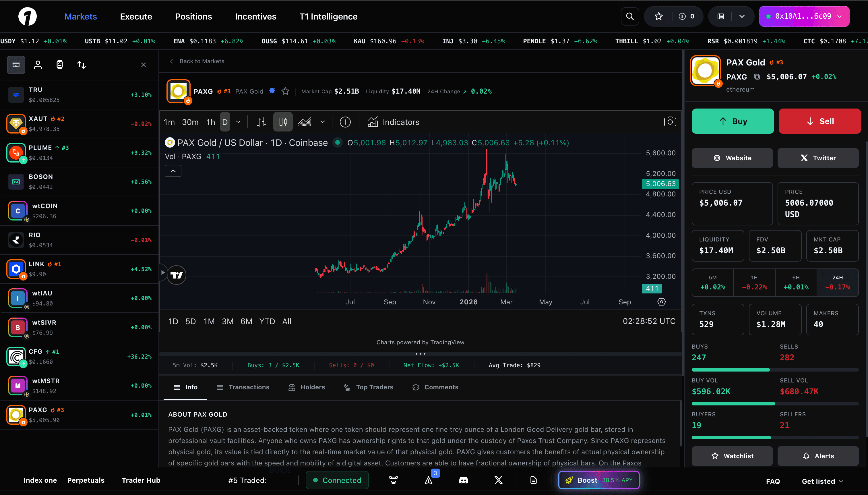Star PAXG as a favorite next to its name
The image size is (868, 495).
pyautogui.click(x=285, y=91)
